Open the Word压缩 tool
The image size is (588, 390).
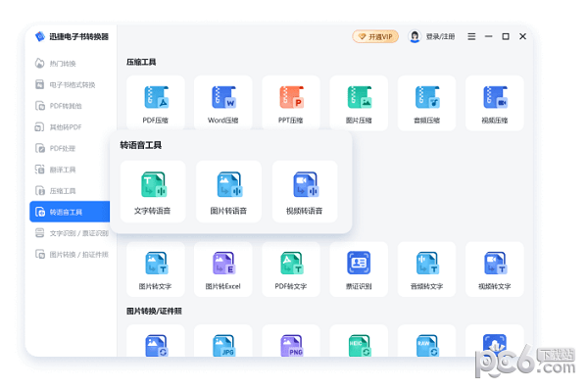point(223,102)
